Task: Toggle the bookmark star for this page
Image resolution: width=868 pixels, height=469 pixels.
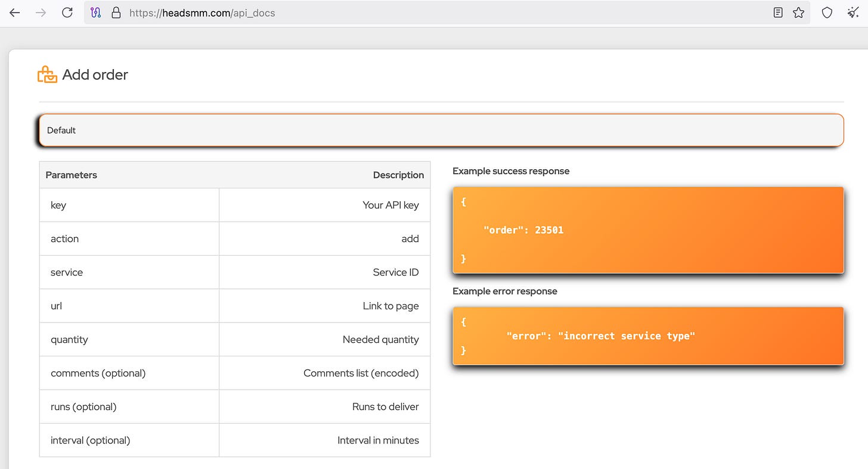Action: coord(798,13)
